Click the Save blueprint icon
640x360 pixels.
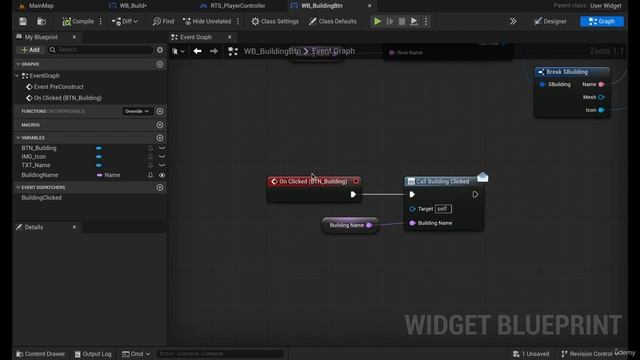coord(23,21)
